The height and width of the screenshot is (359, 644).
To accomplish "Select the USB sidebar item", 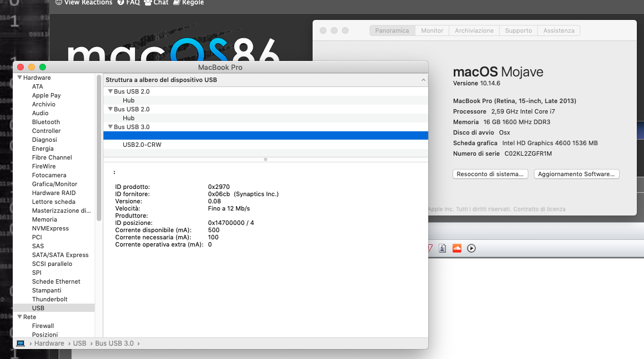I will tap(54, 308).
